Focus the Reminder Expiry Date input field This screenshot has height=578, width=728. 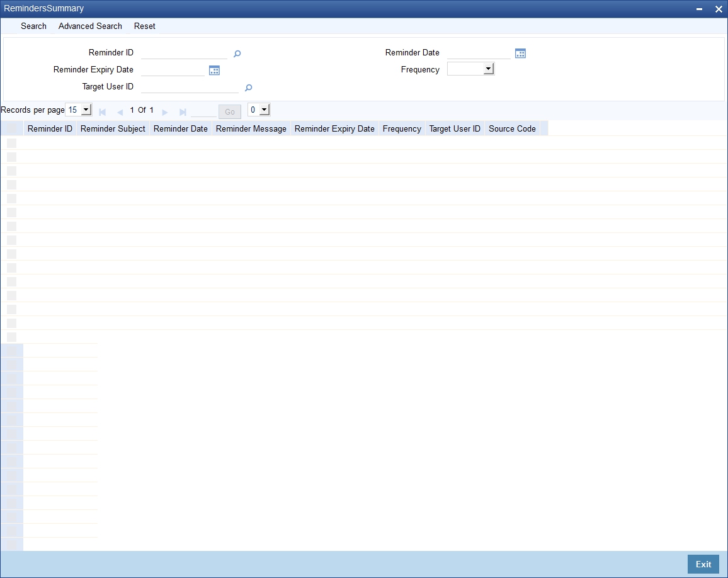coord(173,70)
